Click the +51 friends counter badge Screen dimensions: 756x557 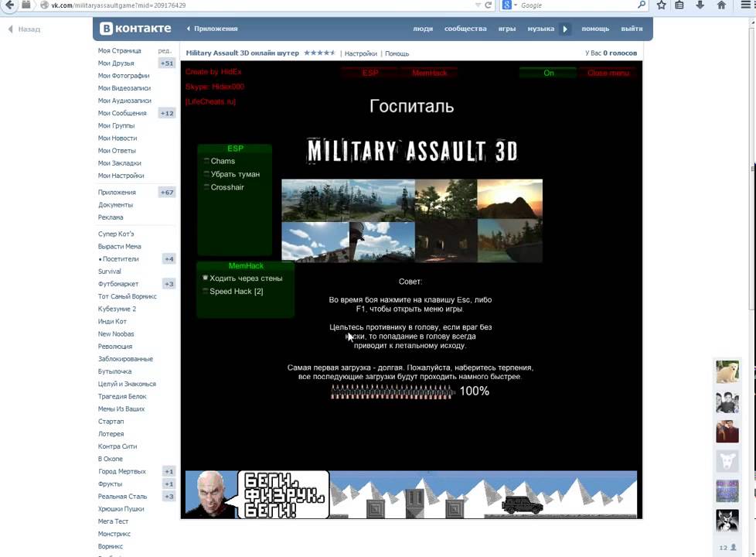click(x=167, y=63)
